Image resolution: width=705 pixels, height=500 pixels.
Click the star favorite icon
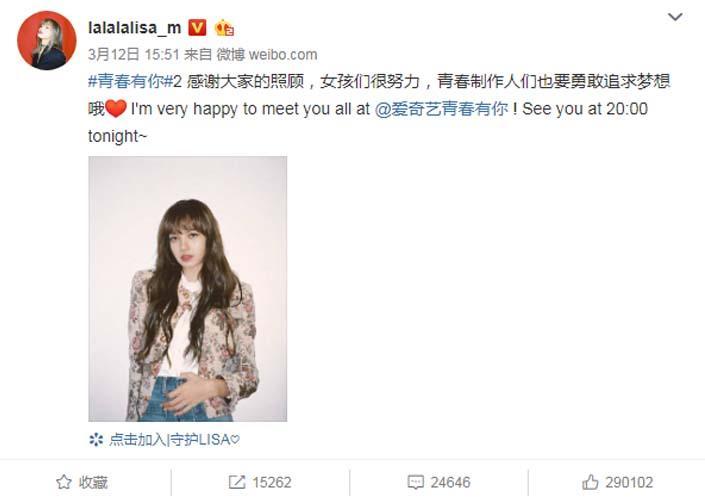coord(63,482)
